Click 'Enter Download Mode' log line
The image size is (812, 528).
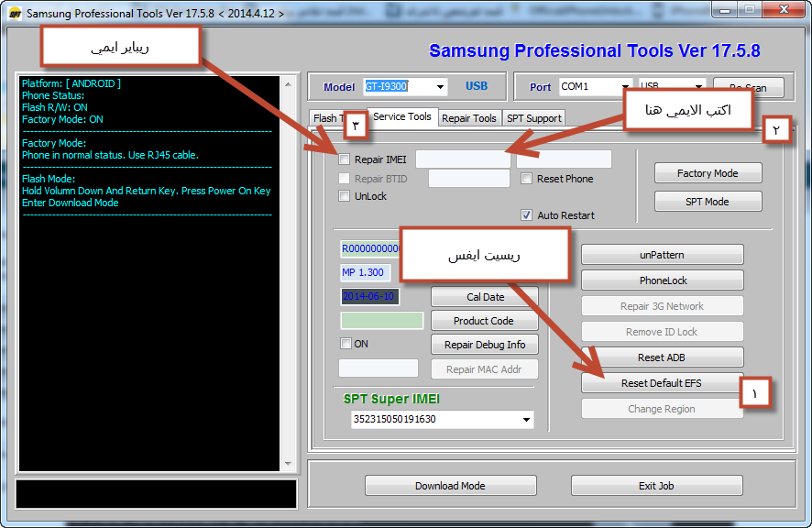[x=70, y=203]
